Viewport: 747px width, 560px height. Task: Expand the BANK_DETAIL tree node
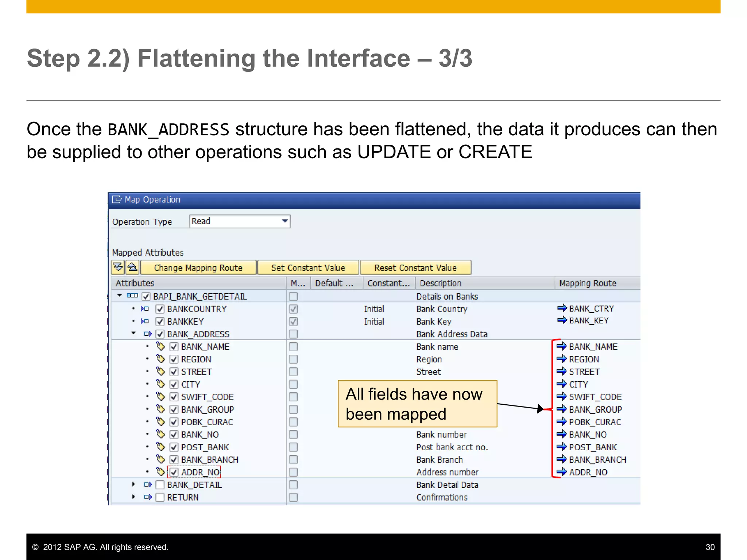[133, 484]
